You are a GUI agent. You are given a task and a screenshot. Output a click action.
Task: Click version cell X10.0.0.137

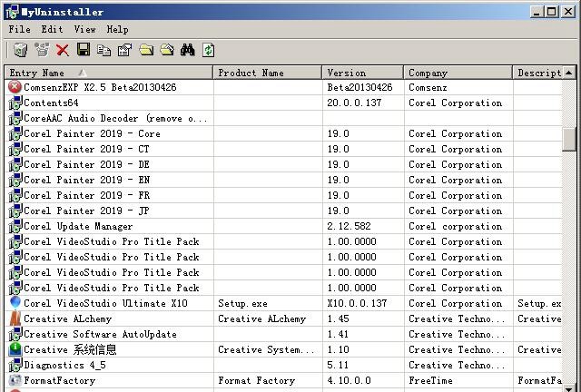point(357,303)
